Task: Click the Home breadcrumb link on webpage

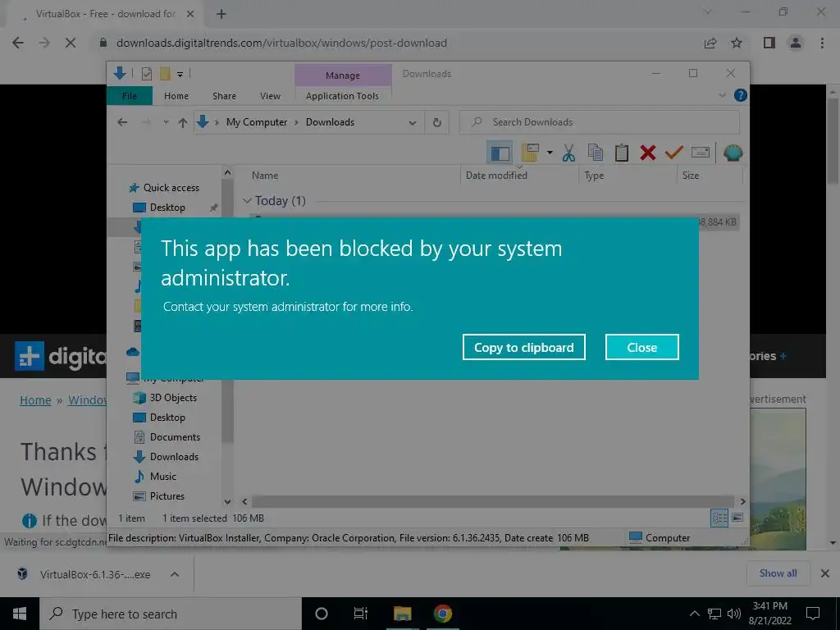Action: [35, 400]
